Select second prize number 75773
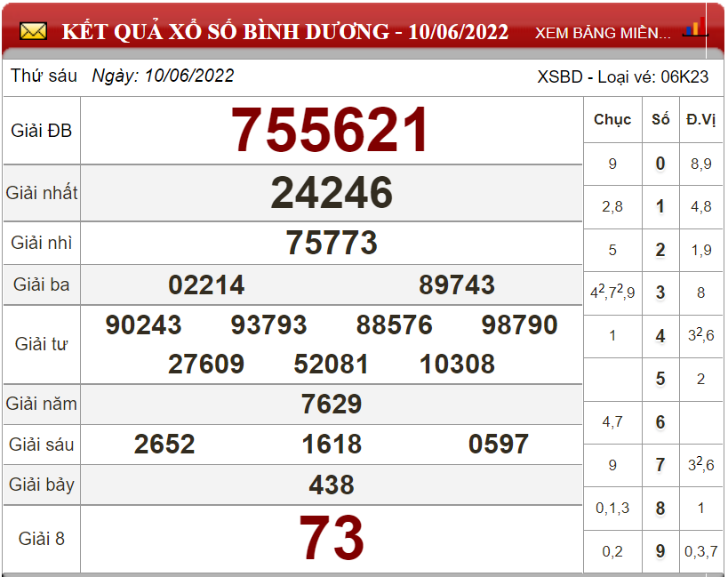Viewport: 728px width, 577px height. (x=332, y=243)
